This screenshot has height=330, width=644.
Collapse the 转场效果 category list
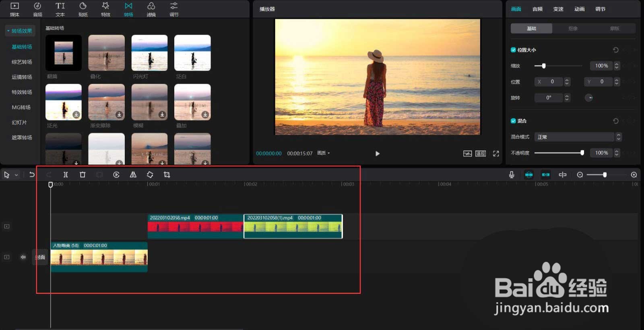[x=8, y=31]
